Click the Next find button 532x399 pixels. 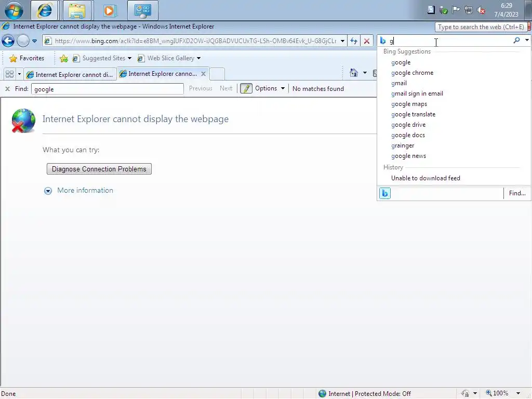tap(226, 88)
